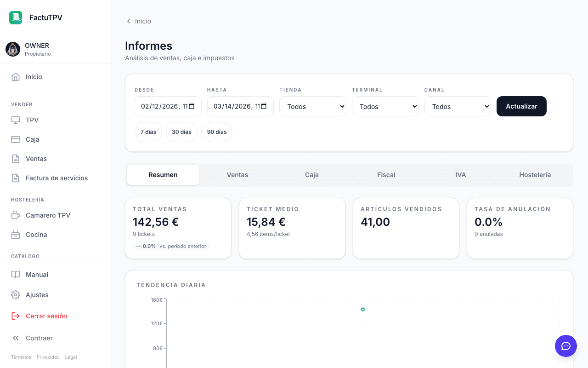
Task: Click the Actualizar button
Action: (x=521, y=106)
